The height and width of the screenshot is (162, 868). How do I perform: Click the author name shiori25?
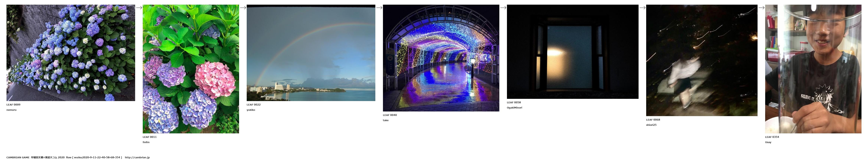(651, 125)
